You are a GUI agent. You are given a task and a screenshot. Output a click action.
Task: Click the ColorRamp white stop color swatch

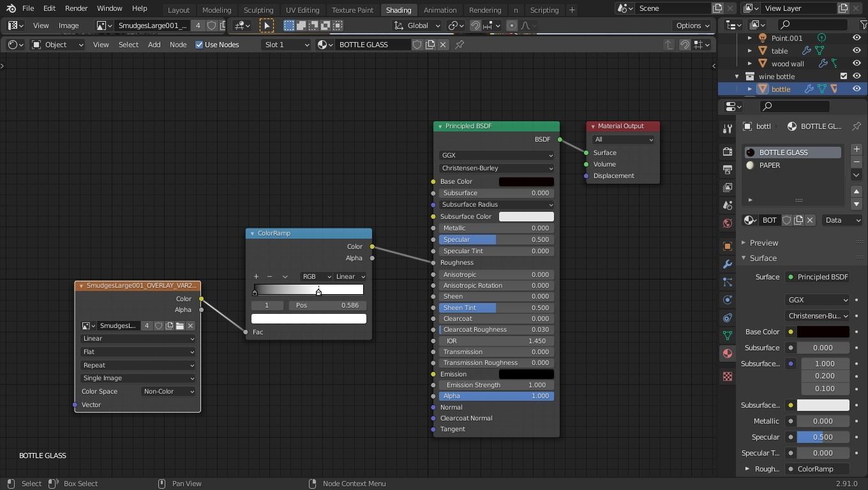pos(309,319)
